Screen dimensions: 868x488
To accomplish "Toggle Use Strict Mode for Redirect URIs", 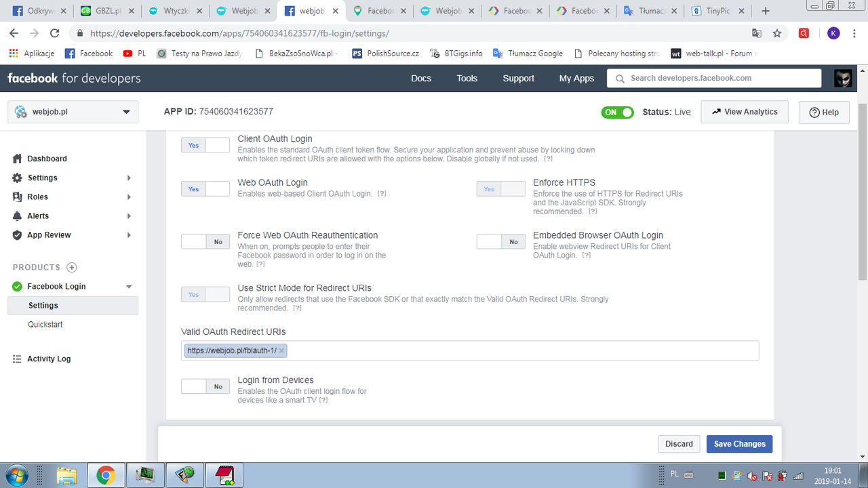I will pyautogui.click(x=205, y=294).
